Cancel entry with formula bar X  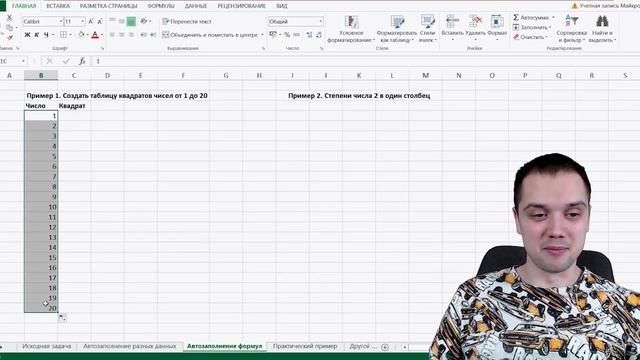point(49,61)
